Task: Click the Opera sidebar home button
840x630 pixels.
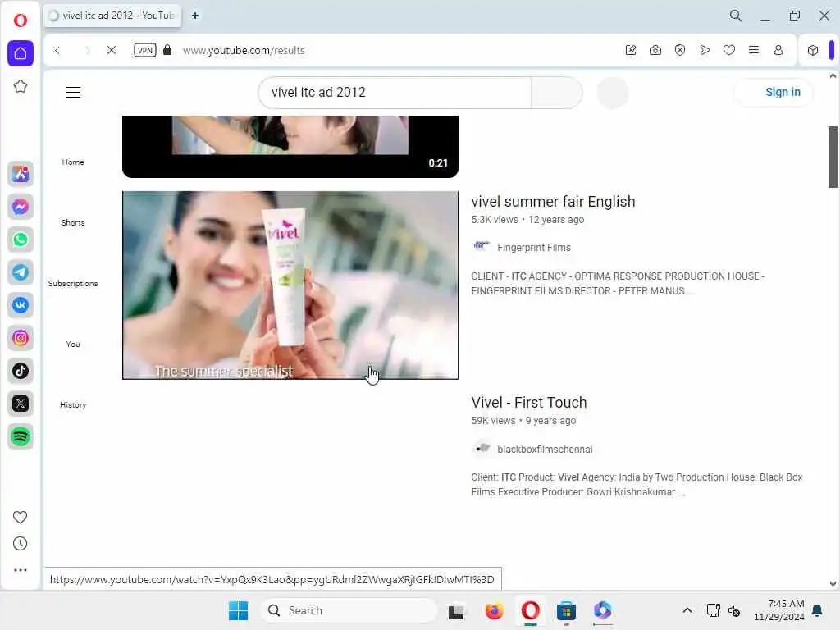Action: [x=21, y=53]
